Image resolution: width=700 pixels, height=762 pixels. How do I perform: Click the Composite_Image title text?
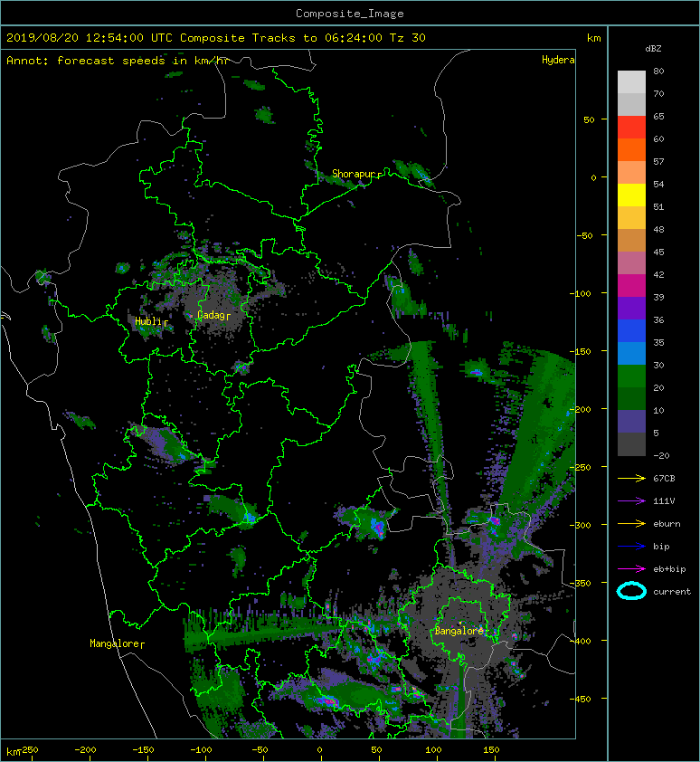click(350, 14)
